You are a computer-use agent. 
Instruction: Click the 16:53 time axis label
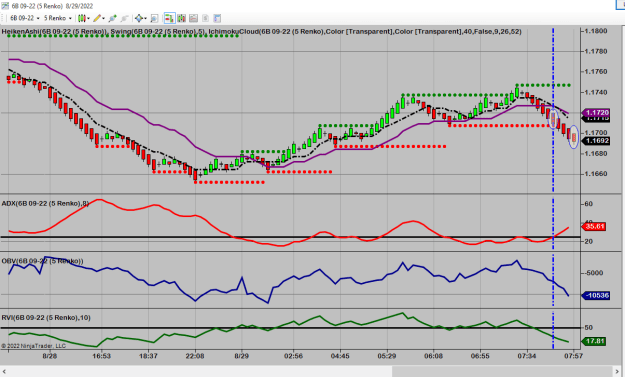click(x=101, y=356)
